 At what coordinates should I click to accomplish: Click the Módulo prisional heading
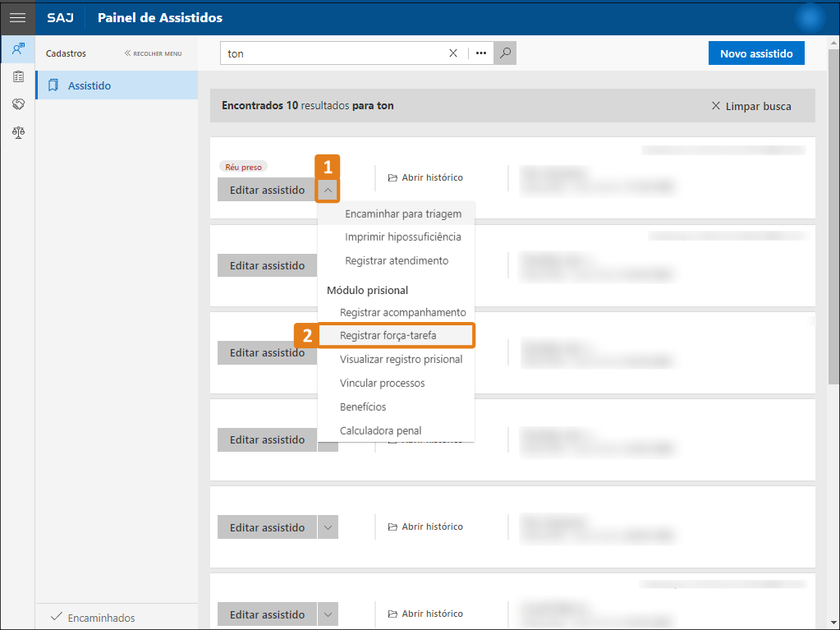[x=368, y=290]
